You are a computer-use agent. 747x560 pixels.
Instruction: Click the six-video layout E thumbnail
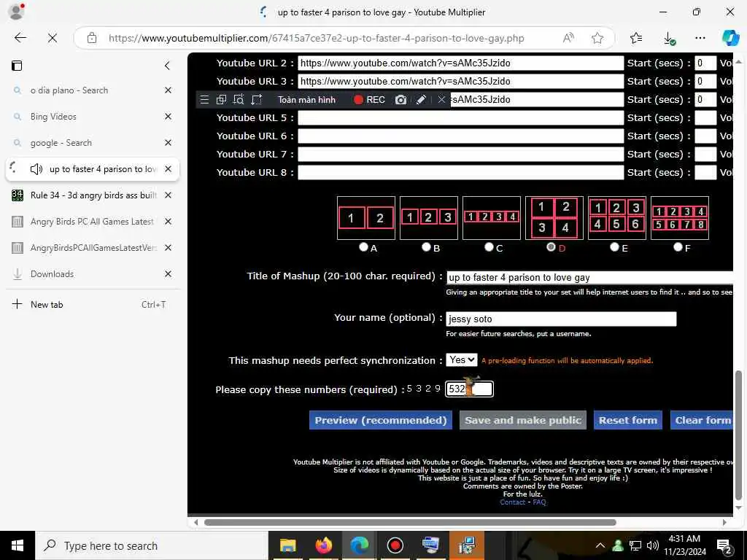pyautogui.click(x=617, y=217)
